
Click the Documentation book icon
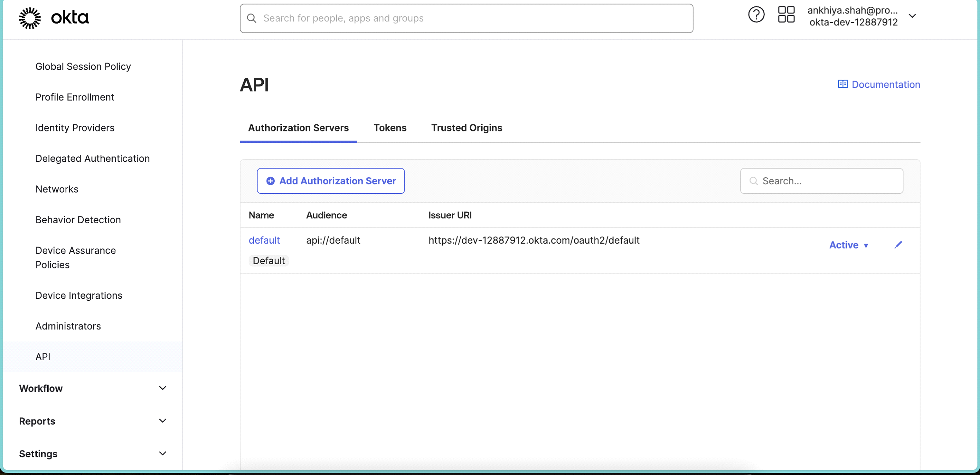coord(843,84)
